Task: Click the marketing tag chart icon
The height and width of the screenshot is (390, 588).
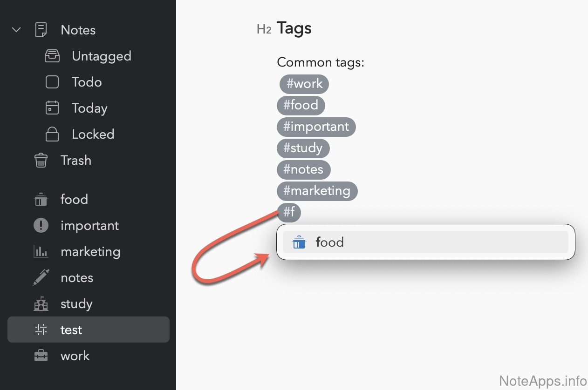Action: click(x=41, y=252)
